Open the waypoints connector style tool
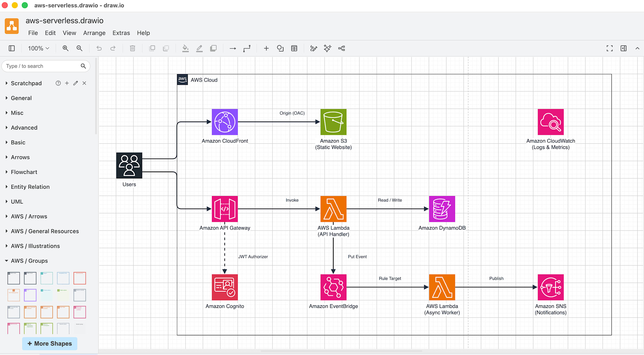This screenshot has height=355, width=644. click(247, 48)
